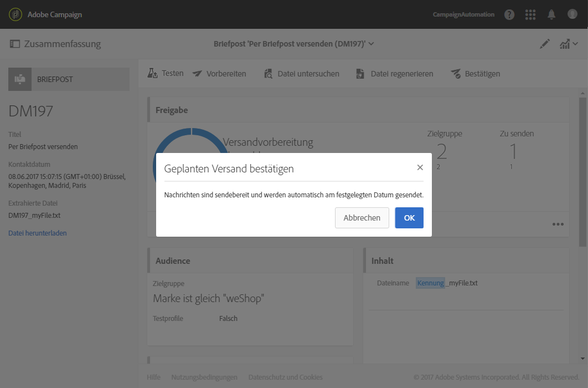Screen dimensions: 588x388
Task: Open the help question mark icon
Action: [509, 14]
